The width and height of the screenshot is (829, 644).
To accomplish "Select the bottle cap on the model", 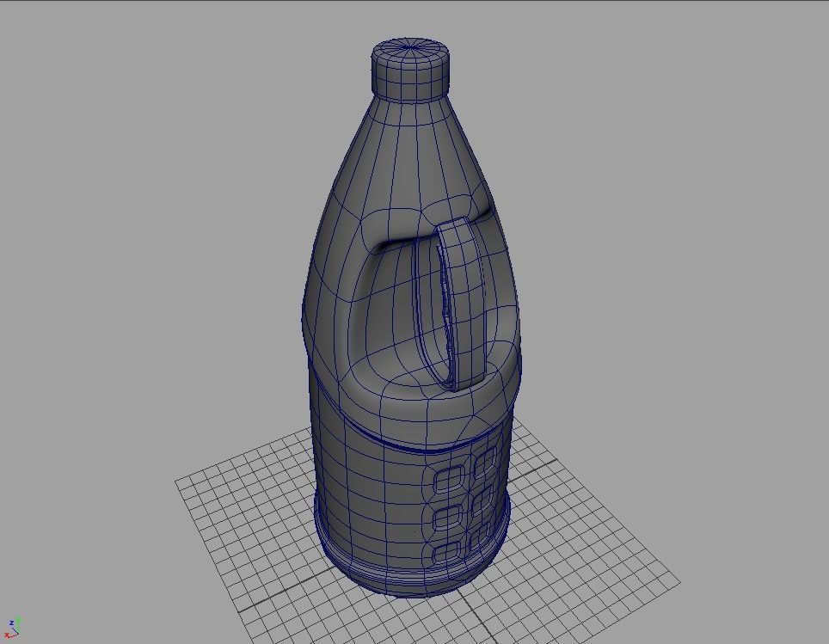I will (411, 69).
